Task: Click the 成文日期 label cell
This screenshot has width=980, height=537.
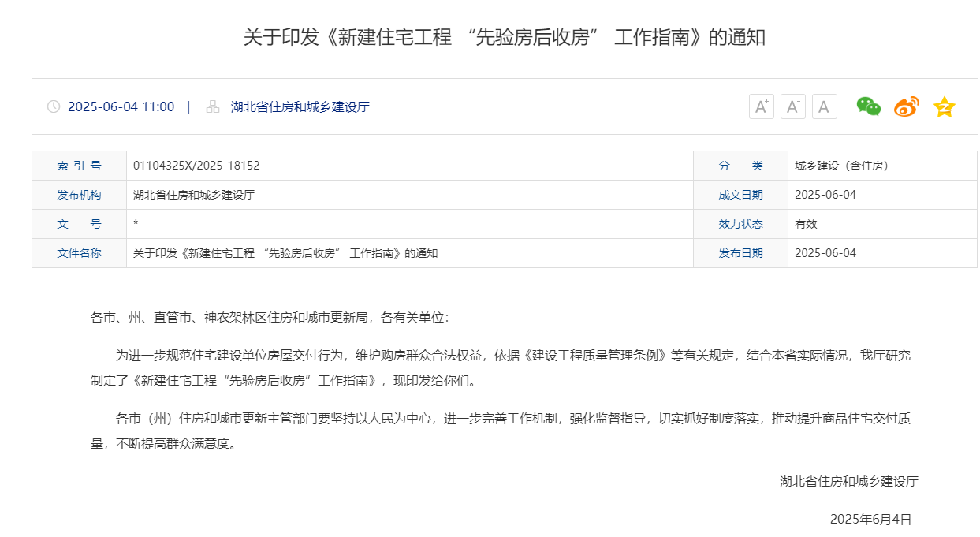Action: 740,195
